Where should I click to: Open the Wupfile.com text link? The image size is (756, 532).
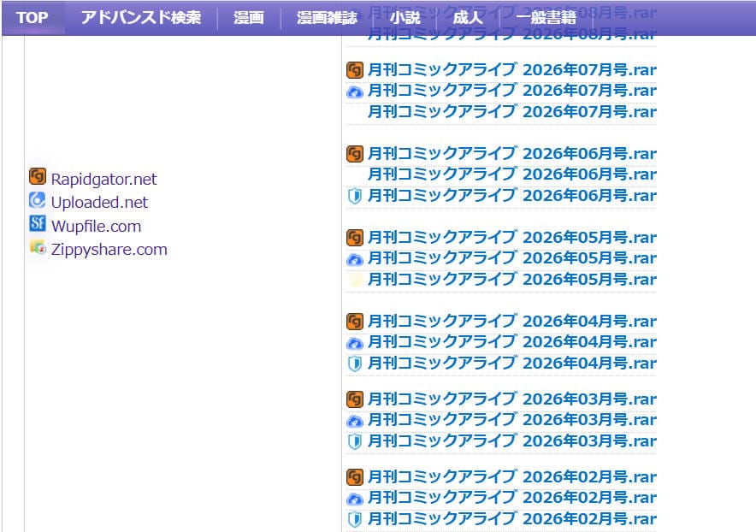[97, 226]
